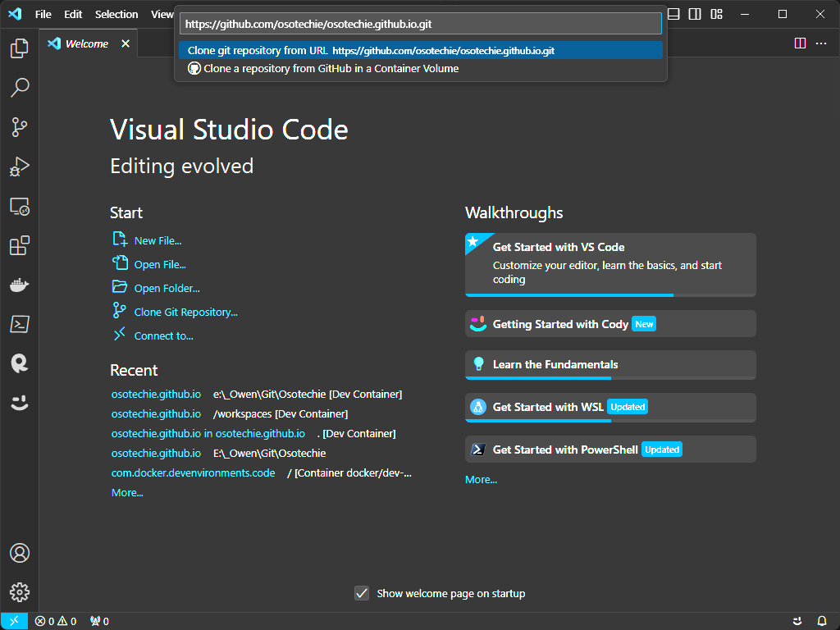Click the Cody smiley icon in sidebar
The image size is (840, 630).
point(19,403)
